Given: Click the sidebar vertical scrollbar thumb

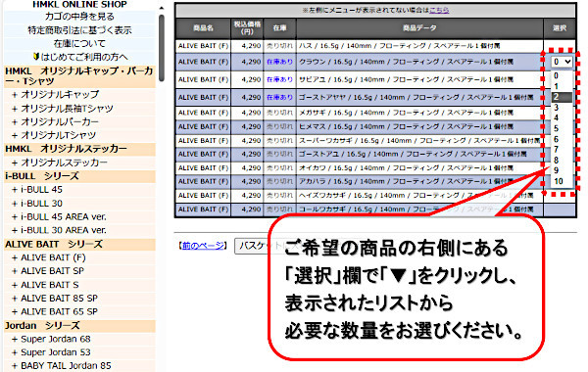Looking at the screenshot, I should pos(162,48).
